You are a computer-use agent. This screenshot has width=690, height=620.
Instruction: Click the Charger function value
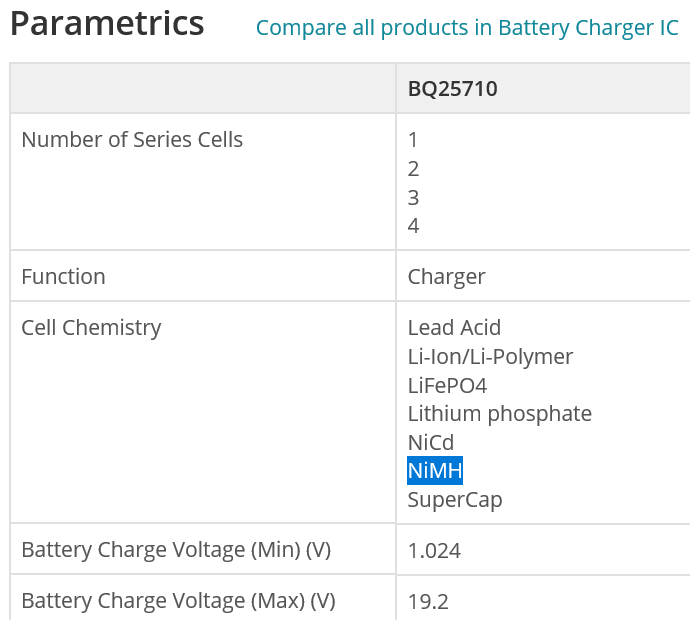click(446, 277)
